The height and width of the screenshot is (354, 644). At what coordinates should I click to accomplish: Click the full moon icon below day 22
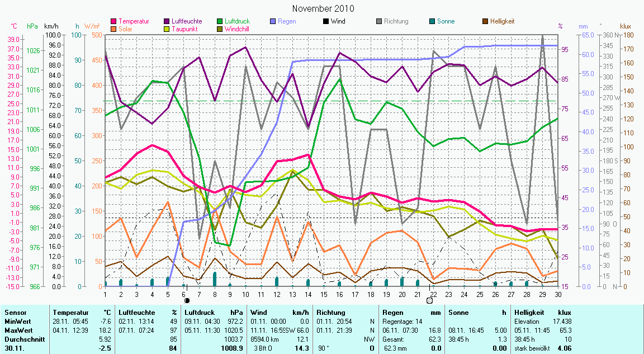429,300
